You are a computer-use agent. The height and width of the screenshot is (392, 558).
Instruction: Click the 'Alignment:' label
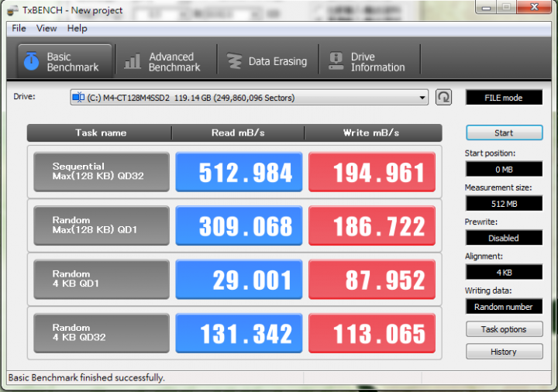[484, 256]
